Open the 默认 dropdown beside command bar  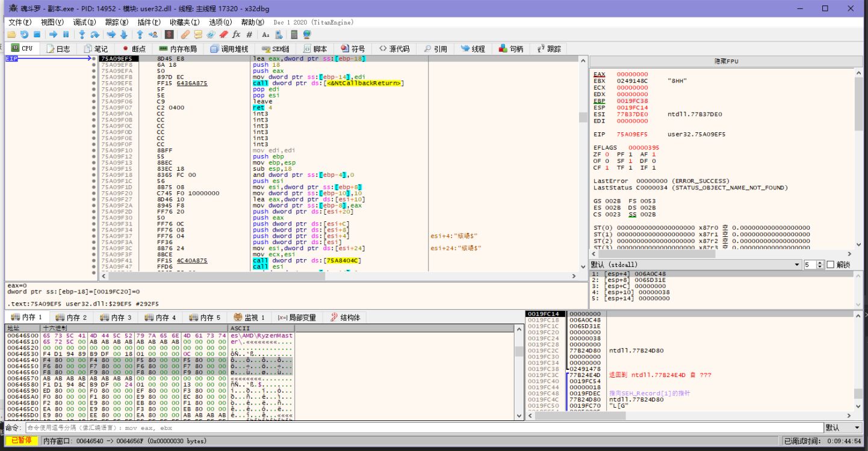tap(842, 428)
